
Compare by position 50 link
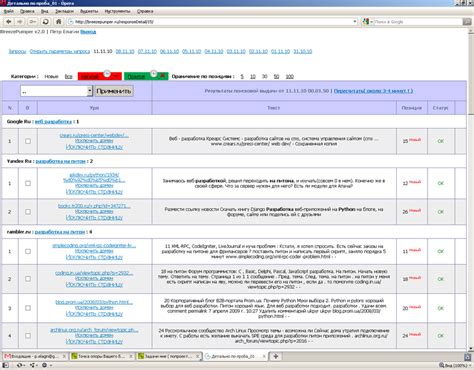click(276, 76)
